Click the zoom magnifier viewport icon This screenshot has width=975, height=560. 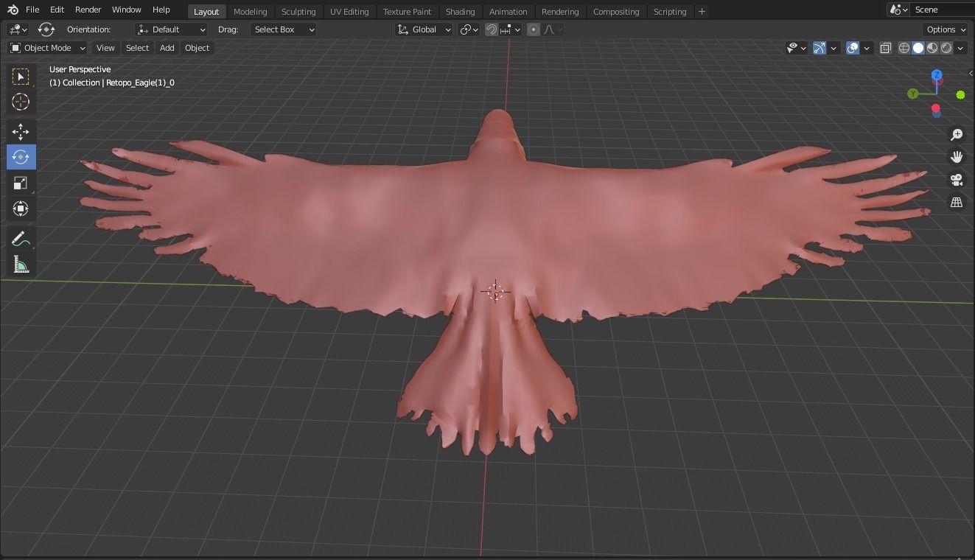(x=957, y=135)
